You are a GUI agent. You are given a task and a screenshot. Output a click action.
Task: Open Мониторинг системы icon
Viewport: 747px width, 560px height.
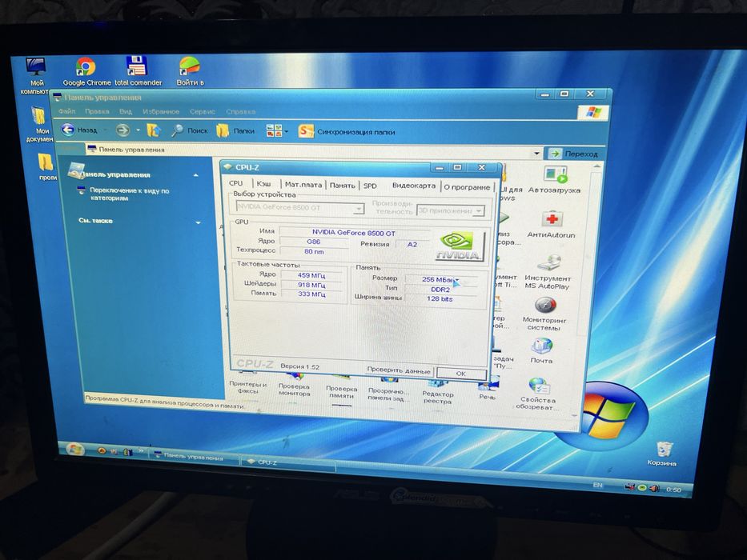click(x=544, y=314)
